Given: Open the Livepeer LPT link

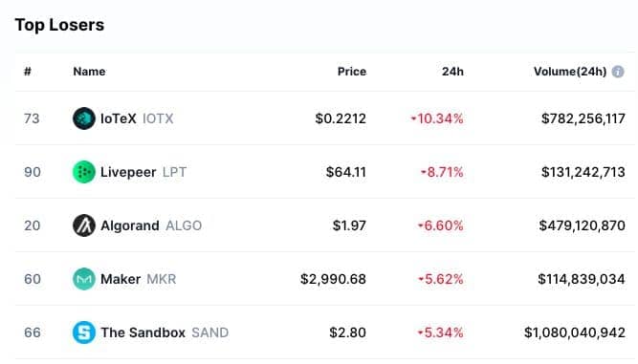Looking at the screenshot, I should click(x=143, y=172).
